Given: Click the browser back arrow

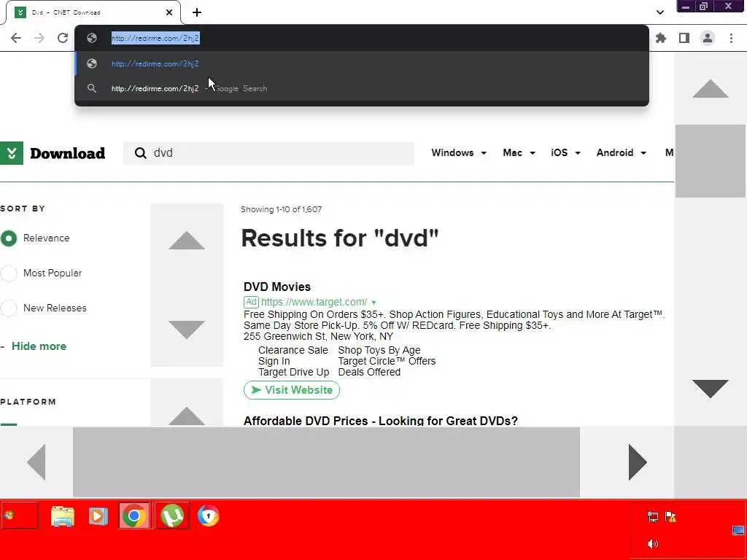Looking at the screenshot, I should pos(16,38).
